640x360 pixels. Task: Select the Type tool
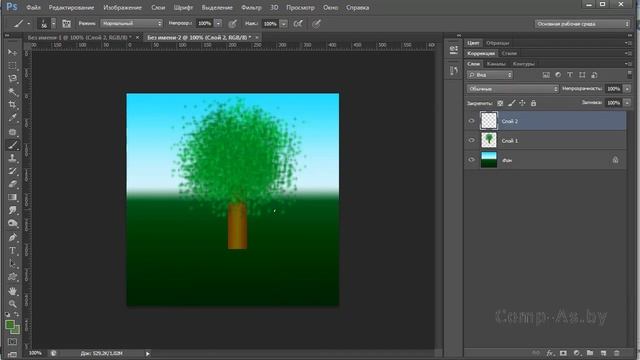point(12,250)
